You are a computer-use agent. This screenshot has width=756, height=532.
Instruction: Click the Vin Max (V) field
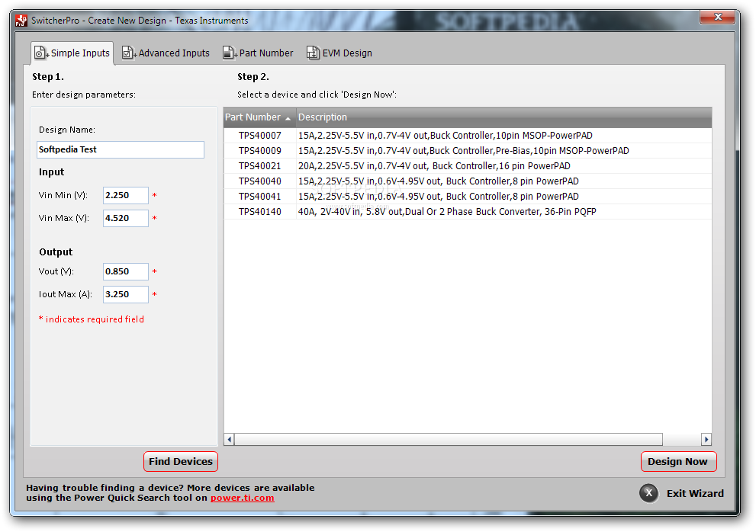point(125,218)
